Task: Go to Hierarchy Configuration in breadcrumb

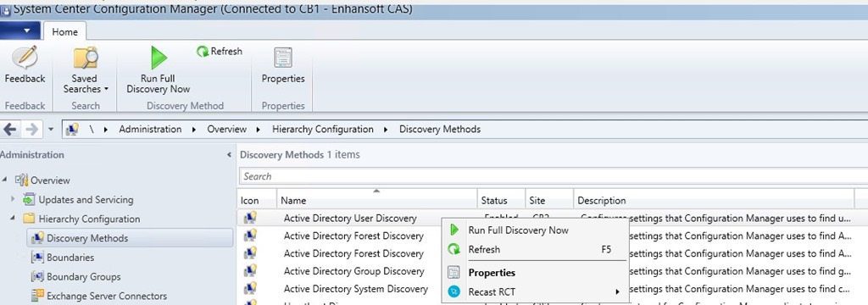Action: tap(323, 129)
